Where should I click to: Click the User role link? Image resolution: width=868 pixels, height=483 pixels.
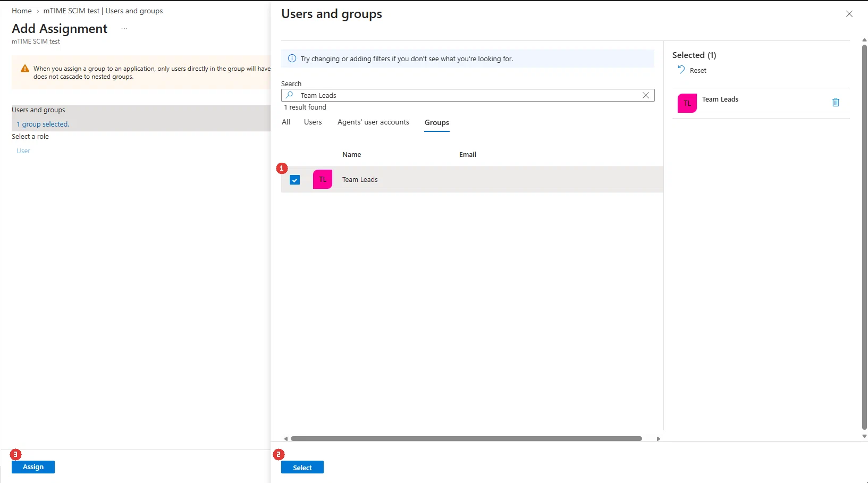point(23,151)
